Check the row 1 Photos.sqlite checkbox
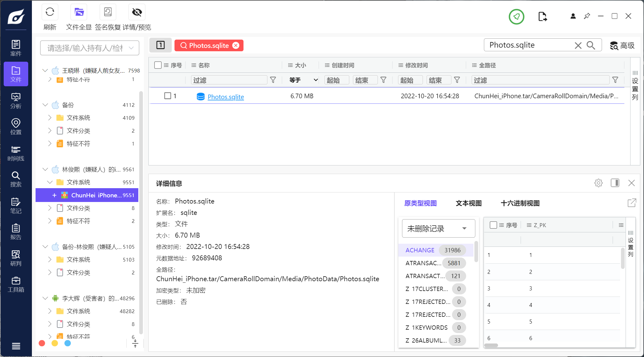The image size is (644, 357). [x=167, y=96]
